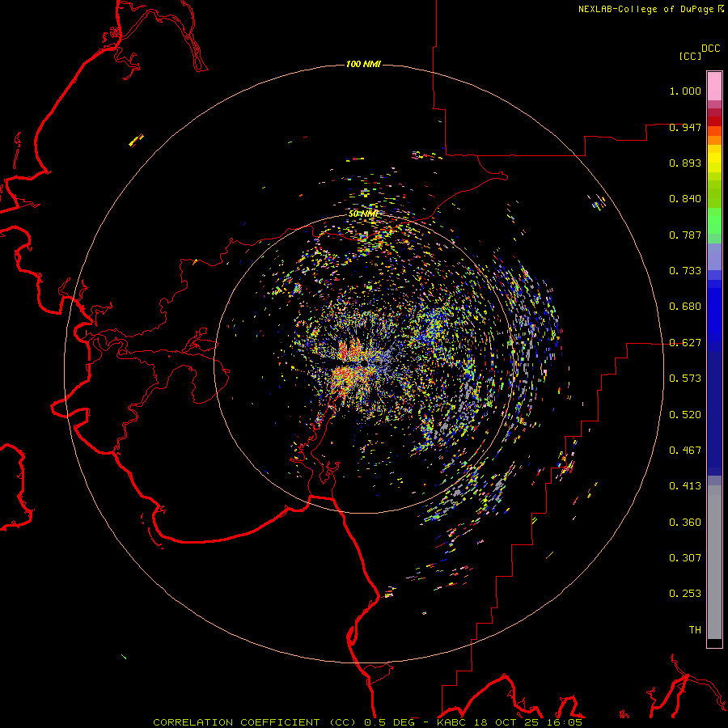Click the DCC label above the color scale
This screenshot has height=728, width=728.
711,49
